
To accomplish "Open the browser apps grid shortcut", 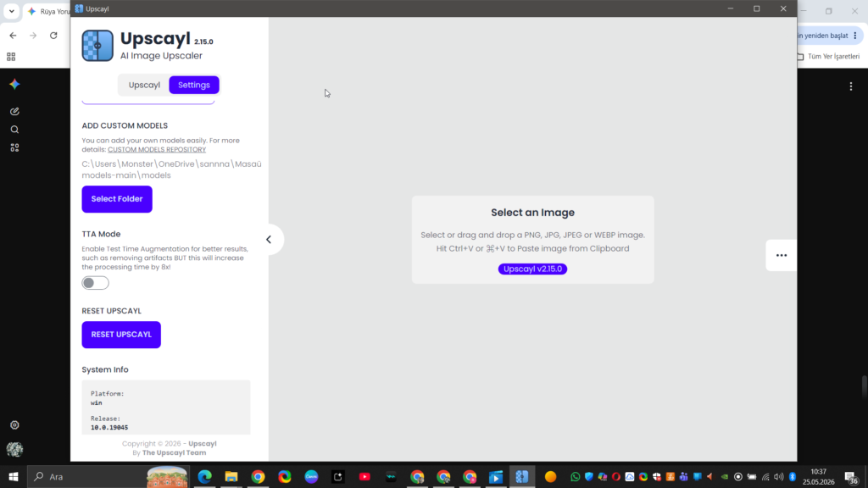I will click(x=11, y=57).
